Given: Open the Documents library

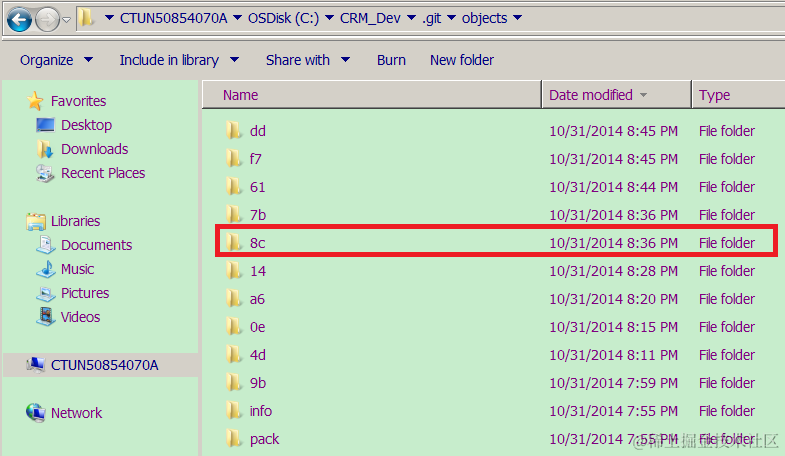Looking at the screenshot, I should click(97, 245).
